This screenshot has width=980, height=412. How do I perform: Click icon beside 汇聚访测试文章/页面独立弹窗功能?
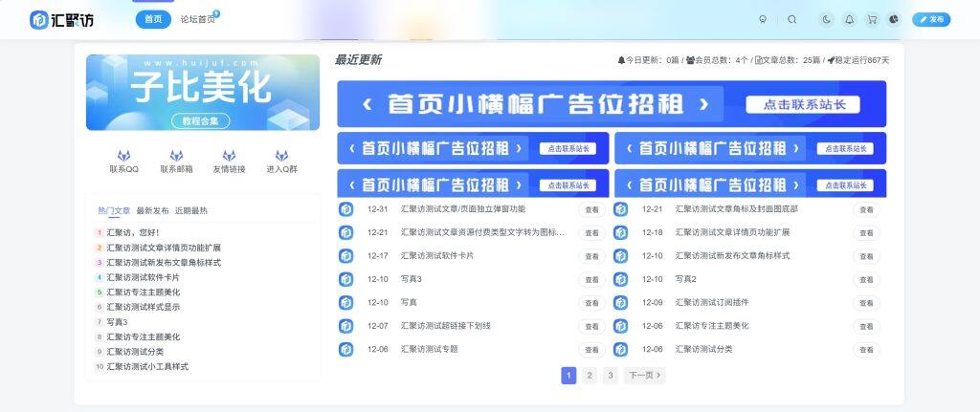[x=345, y=209]
